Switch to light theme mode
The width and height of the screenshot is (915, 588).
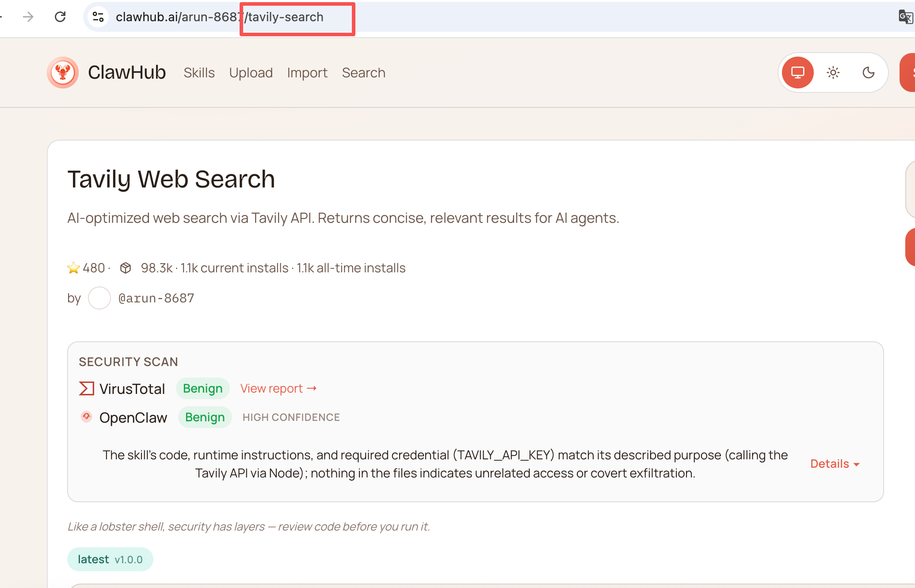click(833, 73)
